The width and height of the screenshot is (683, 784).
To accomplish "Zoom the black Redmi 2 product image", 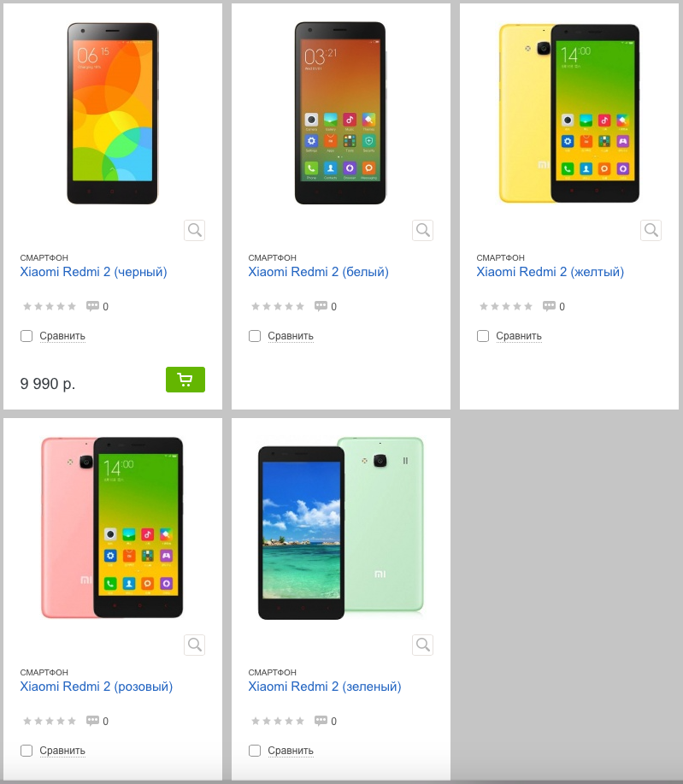I will pyautogui.click(x=195, y=231).
